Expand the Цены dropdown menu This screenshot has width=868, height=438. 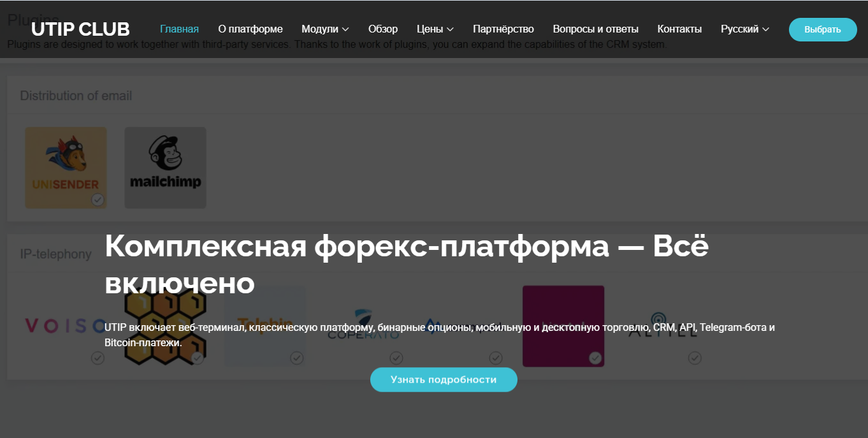[435, 29]
